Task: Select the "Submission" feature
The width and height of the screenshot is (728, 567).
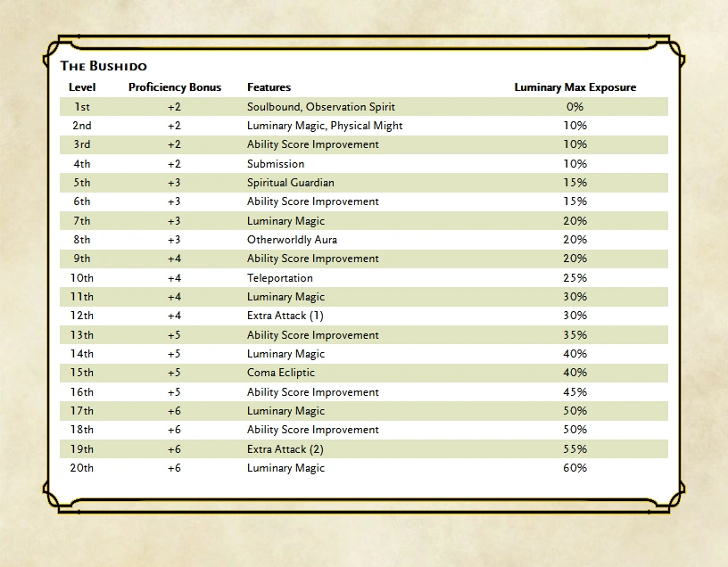Action: pyautogui.click(x=276, y=164)
